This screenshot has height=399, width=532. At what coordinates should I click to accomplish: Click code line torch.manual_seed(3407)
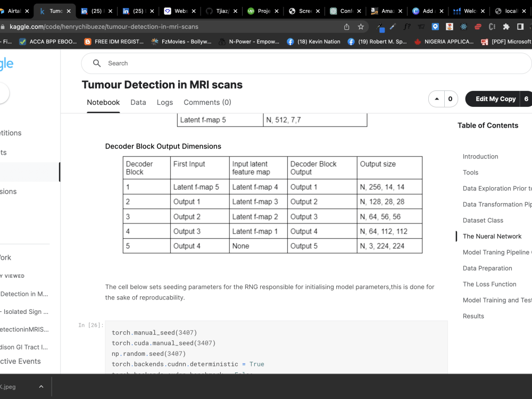[x=154, y=333]
